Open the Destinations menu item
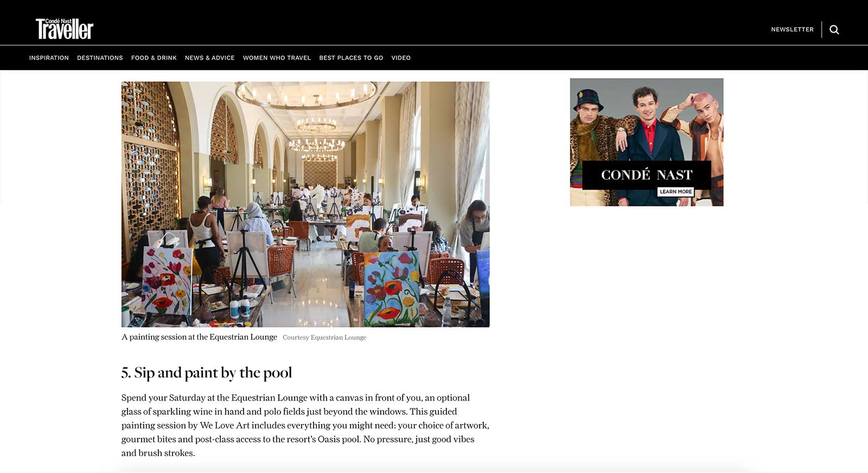This screenshot has height=473, width=868. pos(100,58)
